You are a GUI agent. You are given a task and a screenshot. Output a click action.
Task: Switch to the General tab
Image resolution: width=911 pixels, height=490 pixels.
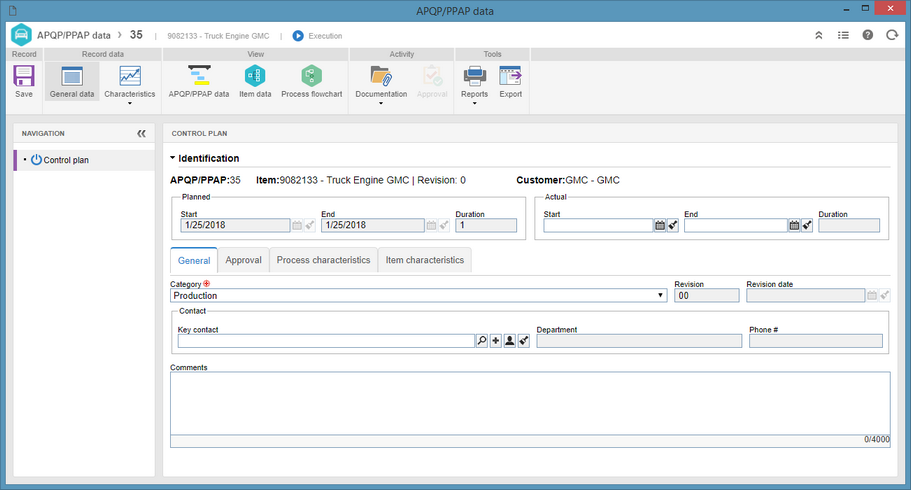pyautogui.click(x=194, y=260)
